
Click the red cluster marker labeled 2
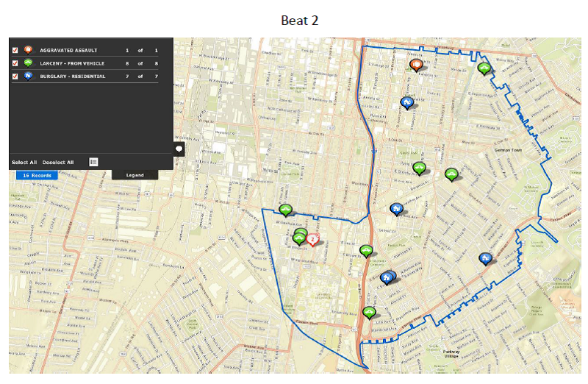313,239
